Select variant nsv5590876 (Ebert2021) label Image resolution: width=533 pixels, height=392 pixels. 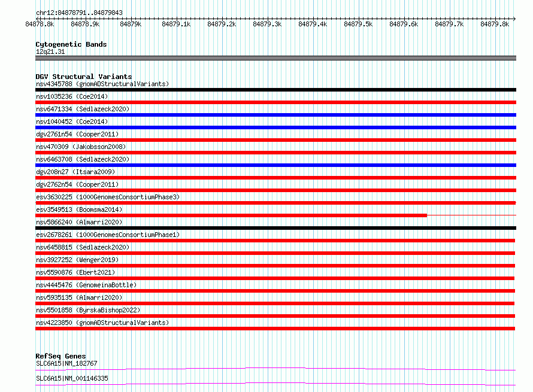point(75,272)
